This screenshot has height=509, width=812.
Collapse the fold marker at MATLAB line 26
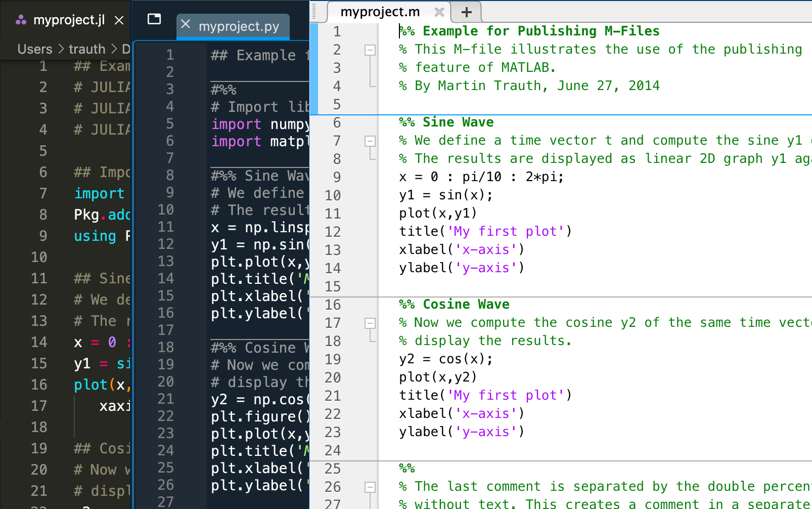coord(370,487)
